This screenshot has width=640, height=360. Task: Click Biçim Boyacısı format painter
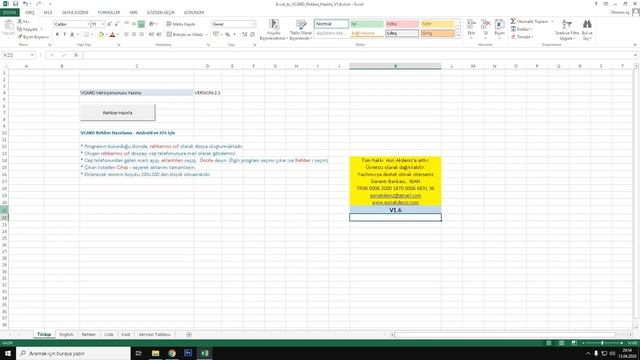pyautogui.click(x=33, y=37)
